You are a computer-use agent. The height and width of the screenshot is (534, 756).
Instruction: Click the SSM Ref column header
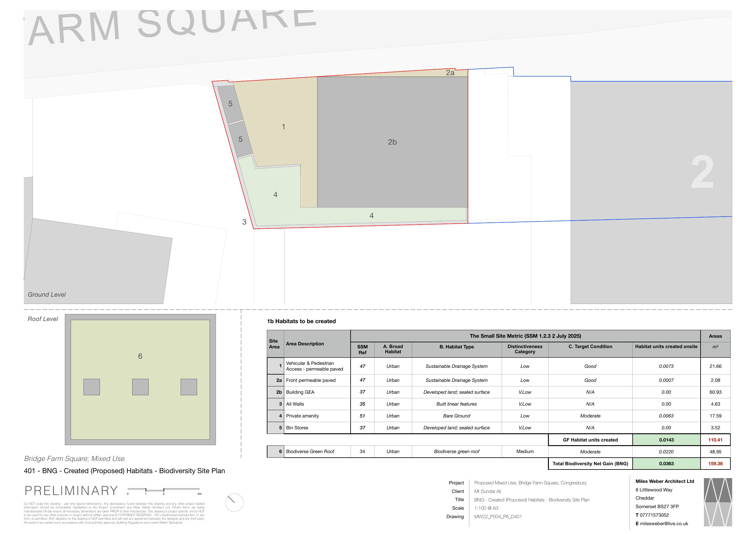(x=362, y=349)
